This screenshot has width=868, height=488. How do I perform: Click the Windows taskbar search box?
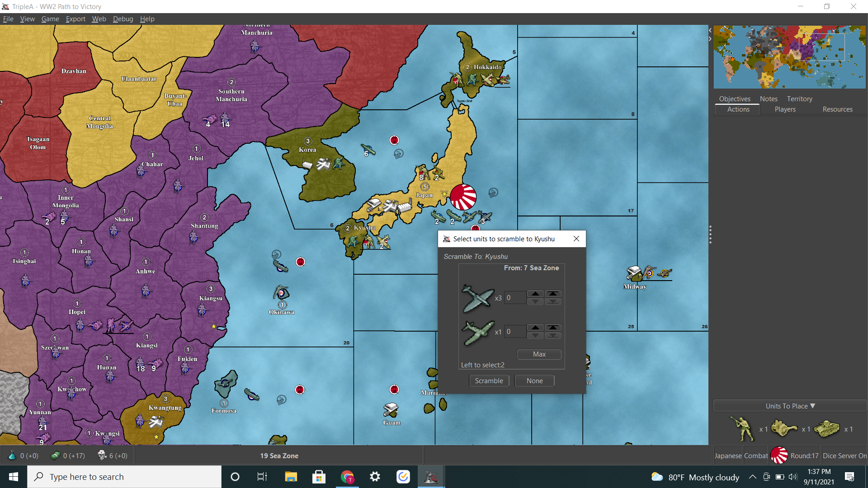pos(124,477)
